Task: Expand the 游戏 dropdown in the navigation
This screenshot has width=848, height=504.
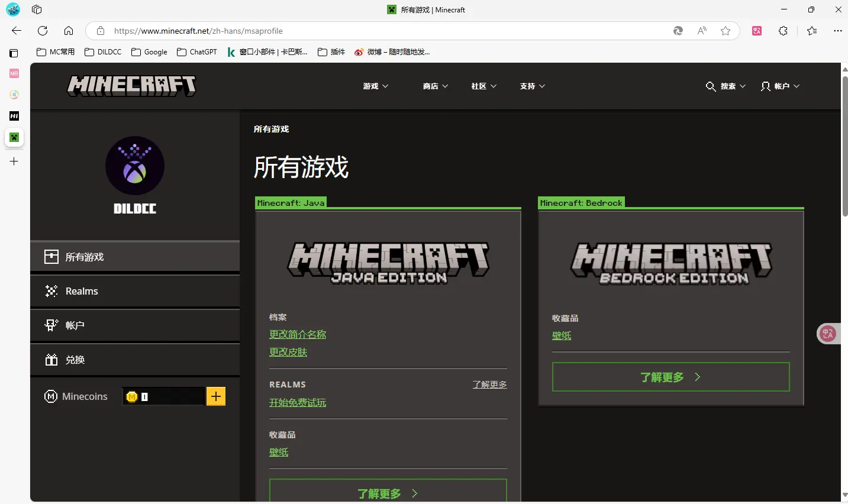Action: pyautogui.click(x=376, y=86)
